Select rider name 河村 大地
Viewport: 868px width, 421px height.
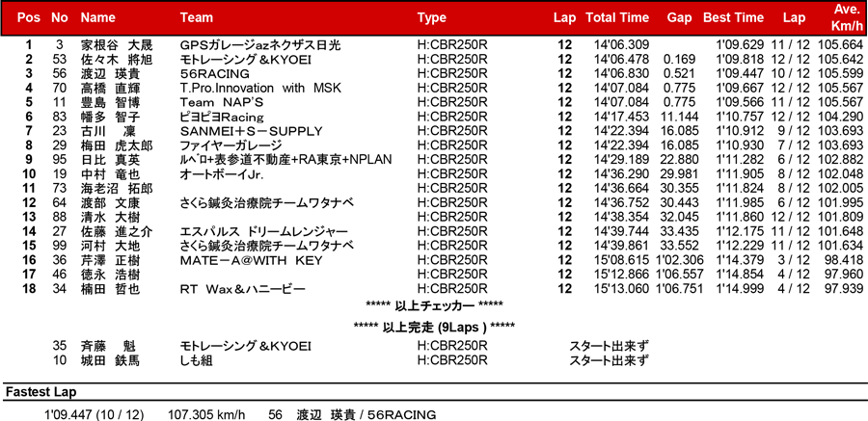110,246
